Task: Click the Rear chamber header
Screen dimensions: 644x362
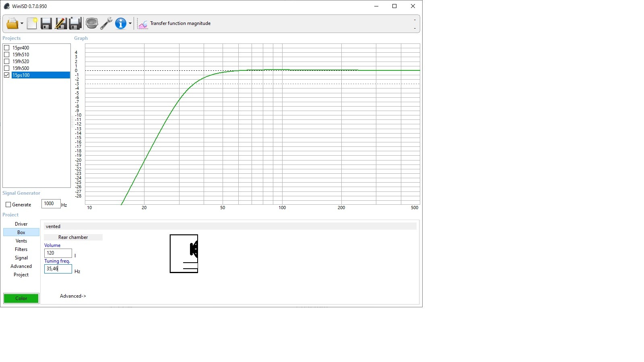Action: coord(73,237)
